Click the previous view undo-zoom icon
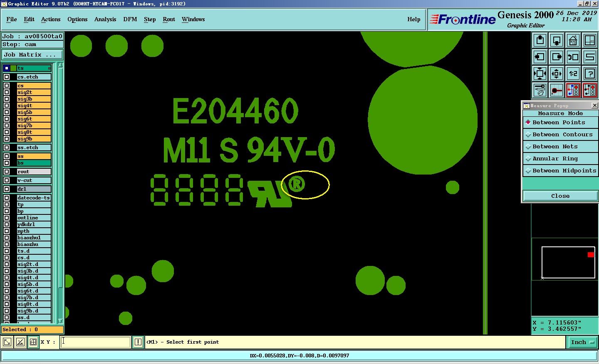Viewport: 599px width, 364px height. click(x=573, y=57)
